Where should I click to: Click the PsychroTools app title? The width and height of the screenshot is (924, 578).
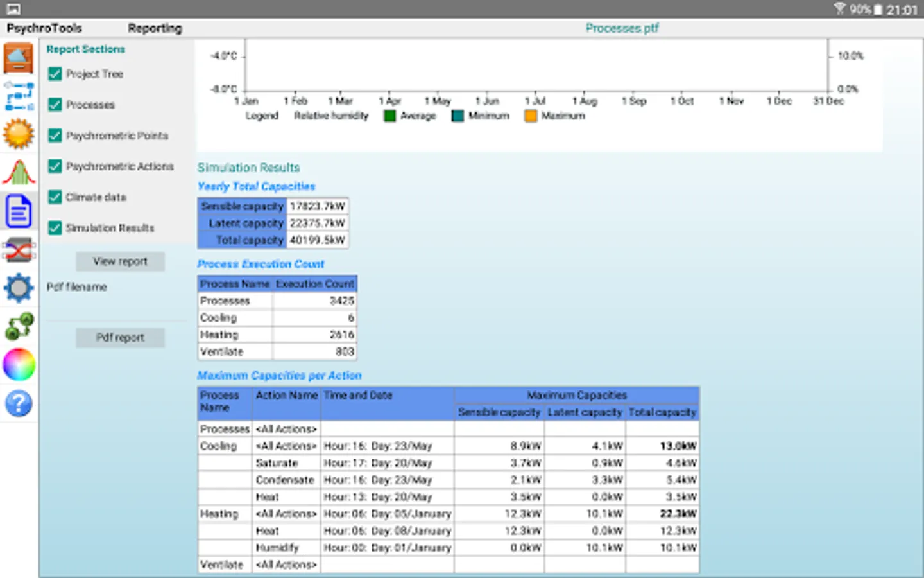(44, 28)
